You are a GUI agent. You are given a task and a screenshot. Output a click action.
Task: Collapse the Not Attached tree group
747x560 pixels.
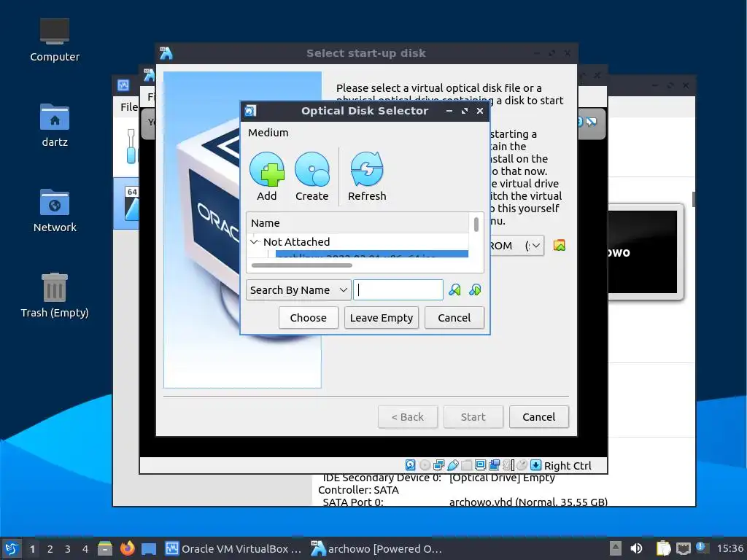coord(254,242)
